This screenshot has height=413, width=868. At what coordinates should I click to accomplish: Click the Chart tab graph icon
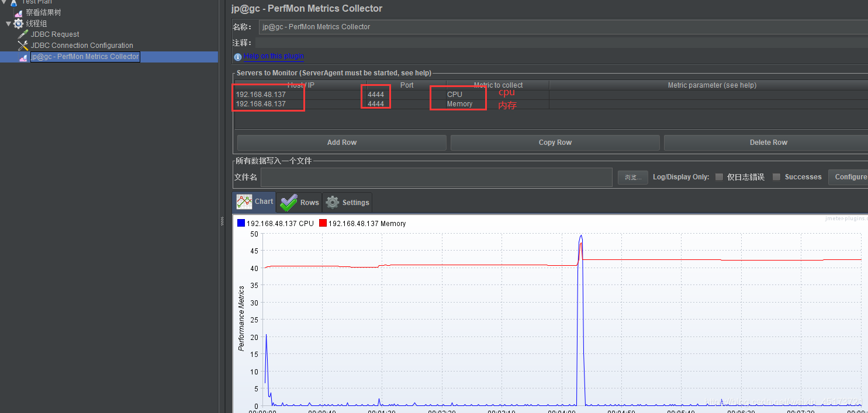click(x=244, y=202)
